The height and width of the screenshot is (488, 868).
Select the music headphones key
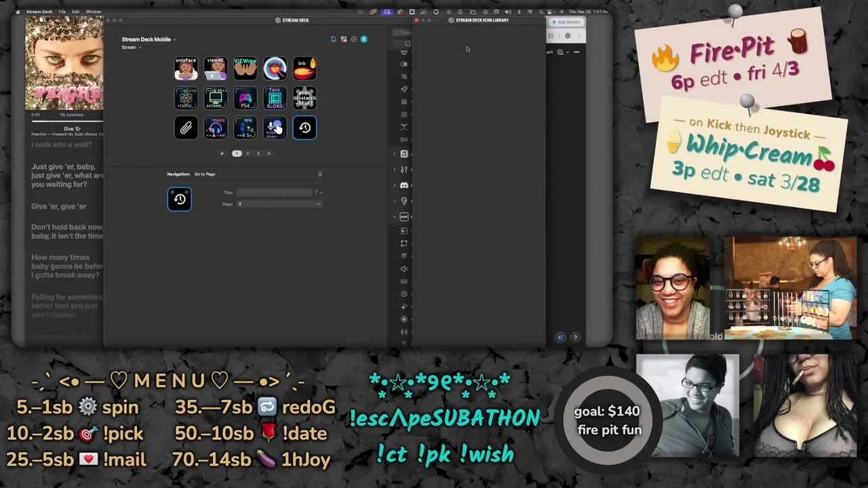pos(216,128)
